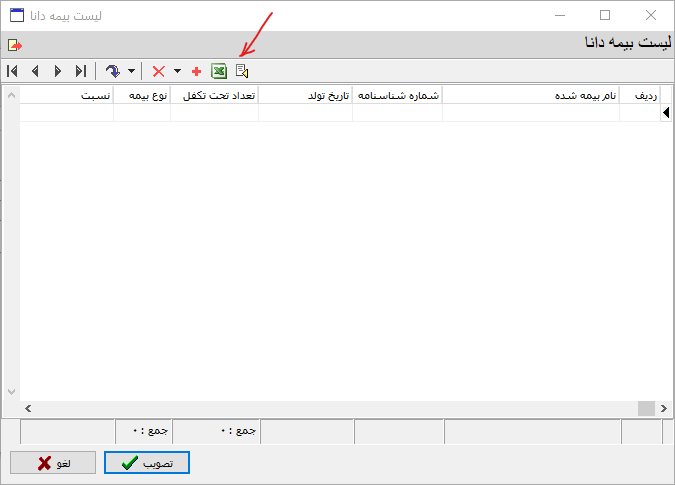Go to the first record
This screenshot has height=485, width=675.
click(x=12, y=71)
